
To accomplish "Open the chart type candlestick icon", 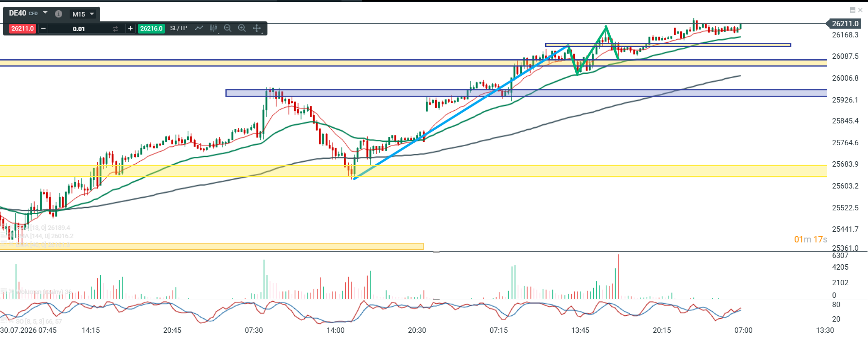I will pyautogui.click(x=213, y=28).
